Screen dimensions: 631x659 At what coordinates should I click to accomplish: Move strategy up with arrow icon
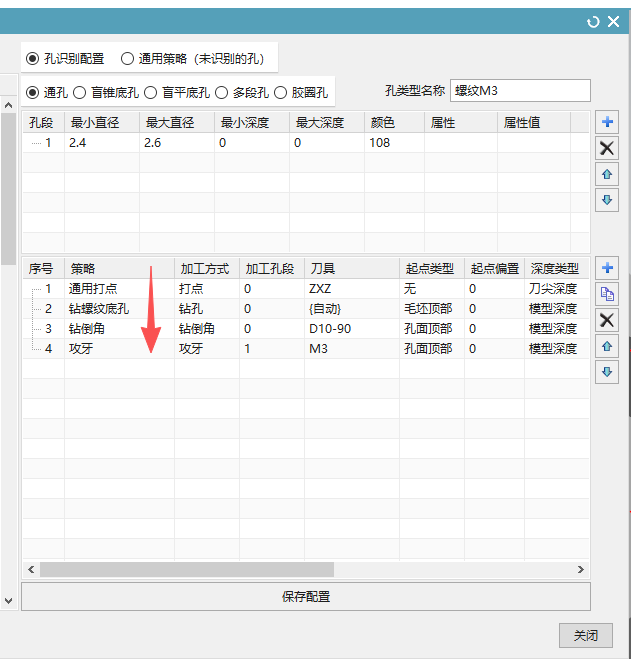(x=607, y=346)
